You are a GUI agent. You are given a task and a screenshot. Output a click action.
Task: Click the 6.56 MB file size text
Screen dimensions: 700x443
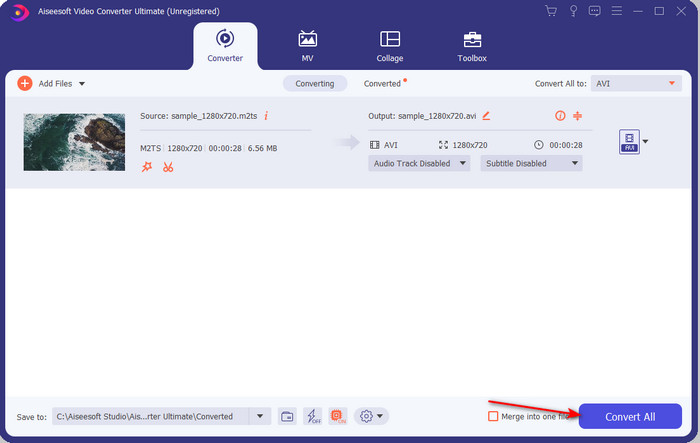coord(262,148)
